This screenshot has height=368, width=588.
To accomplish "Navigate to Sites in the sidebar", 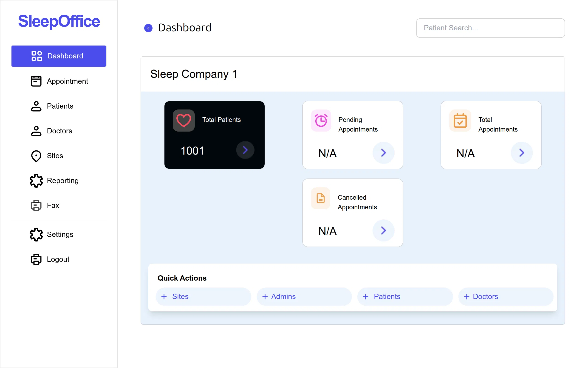I will [59, 156].
